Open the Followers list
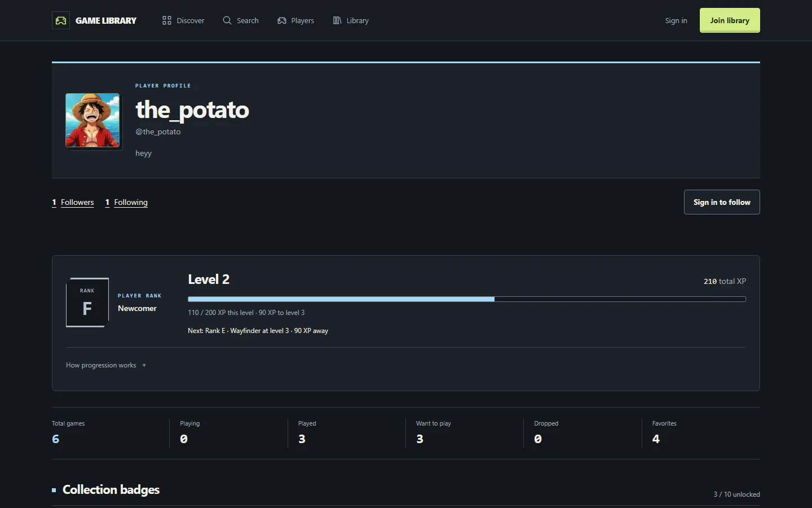Image resolution: width=812 pixels, height=508 pixels. coord(73,202)
